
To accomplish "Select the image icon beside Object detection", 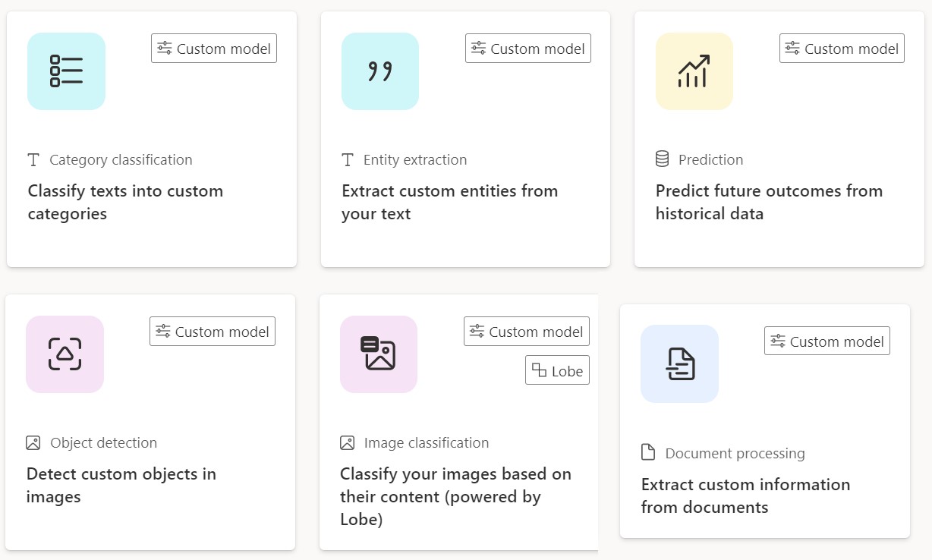I will pyautogui.click(x=33, y=442).
